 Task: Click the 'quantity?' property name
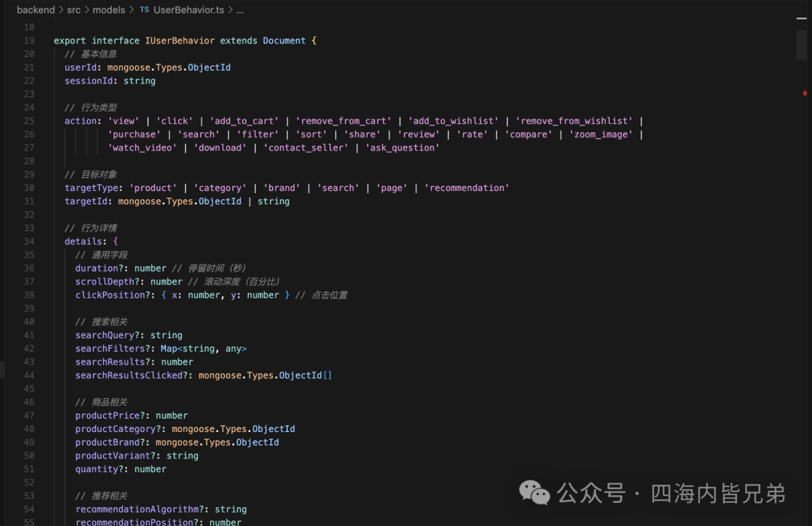pos(99,469)
